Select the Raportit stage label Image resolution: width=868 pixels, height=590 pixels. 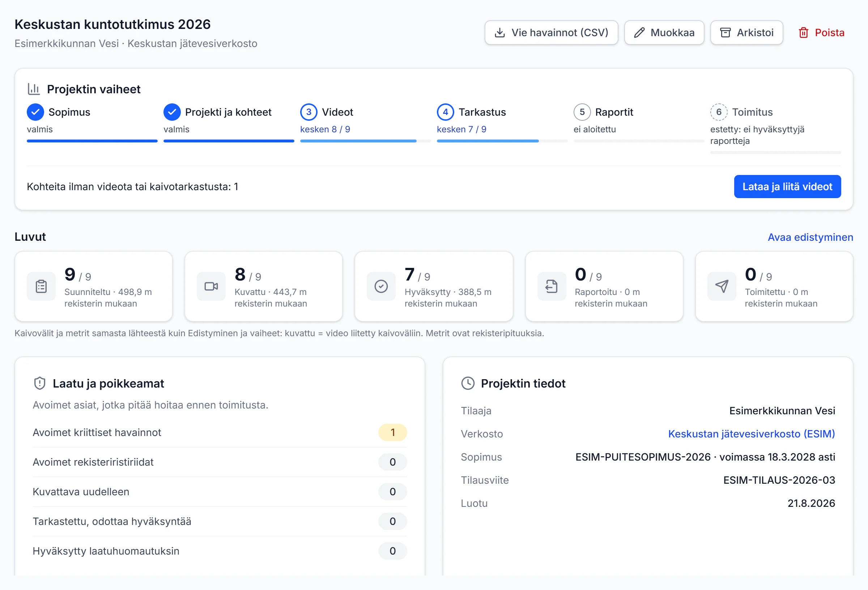[x=614, y=112]
